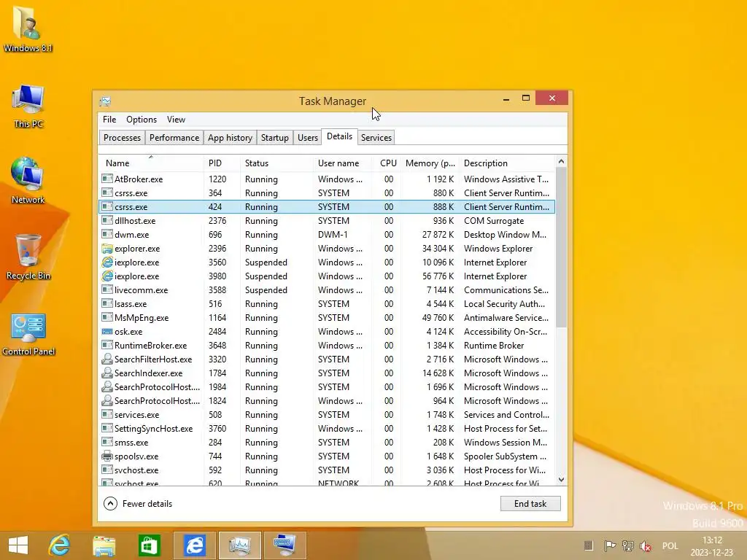Screen dimensions: 747x560
Task: Click the process list scrollbar thumb
Action: (561, 248)
